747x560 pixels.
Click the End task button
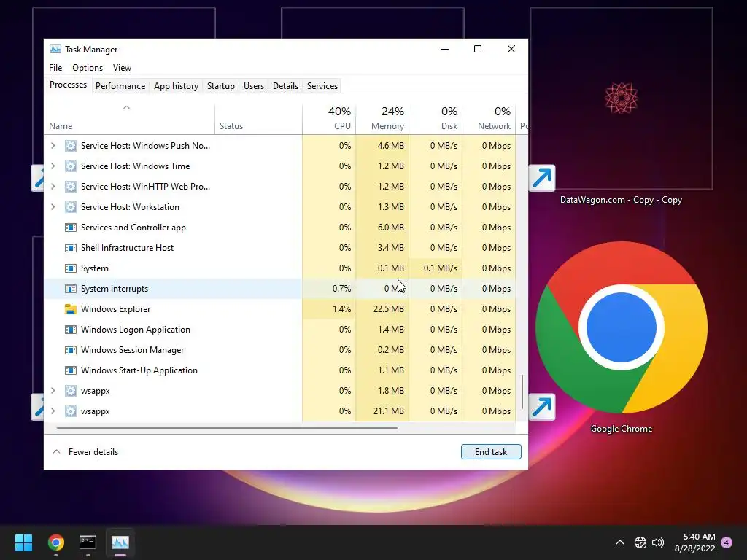tap(491, 452)
